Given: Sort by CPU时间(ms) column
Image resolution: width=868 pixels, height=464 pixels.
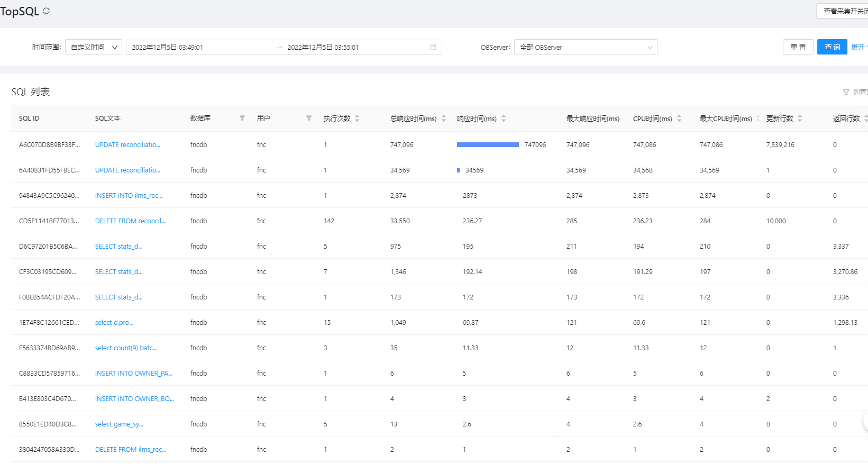Looking at the screenshot, I should click(x=679, y=119).
